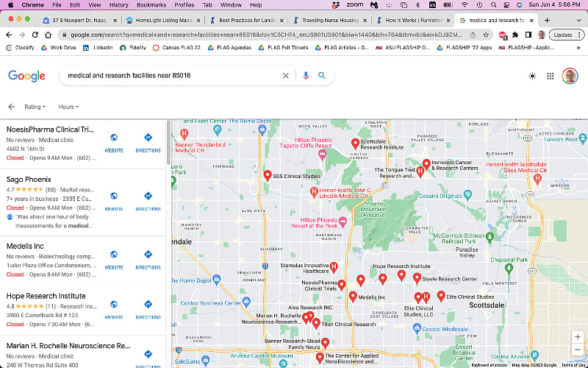Open the Bookmarks menu
The width and height of the screenshot is (588, 368).
151,5
